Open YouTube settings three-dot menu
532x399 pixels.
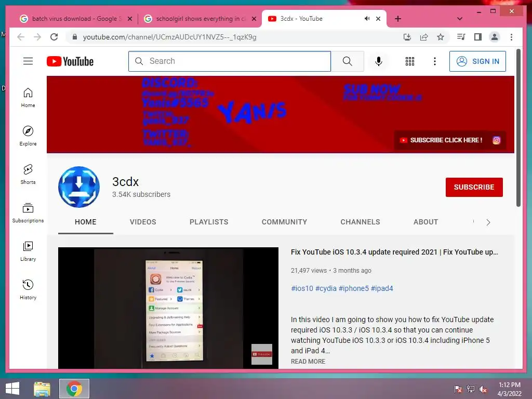[435, 61]
